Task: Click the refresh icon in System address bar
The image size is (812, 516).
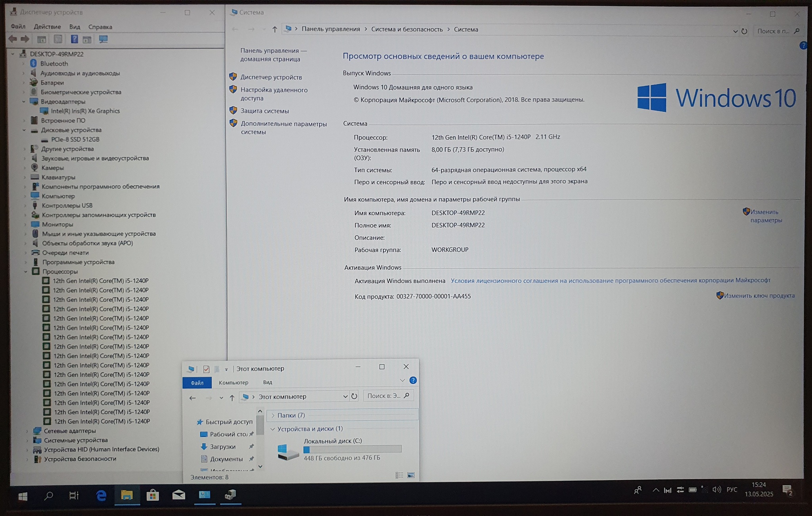Action: 744,31
